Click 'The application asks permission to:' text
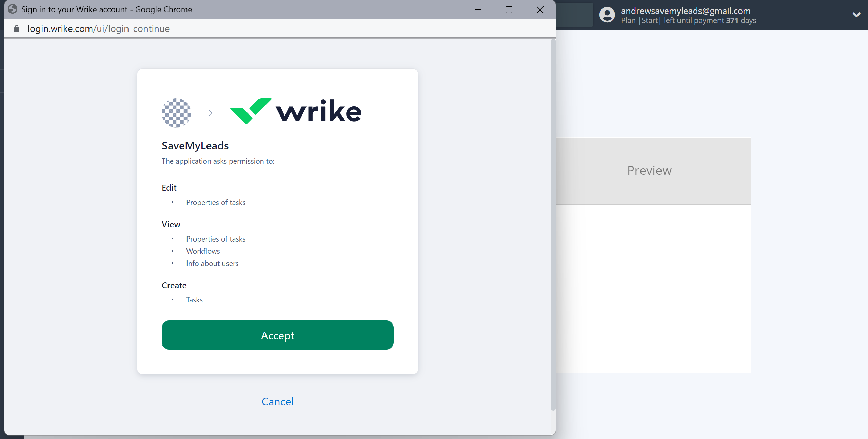The width and height of the screenshot is (868, 439). click(218, 161)
